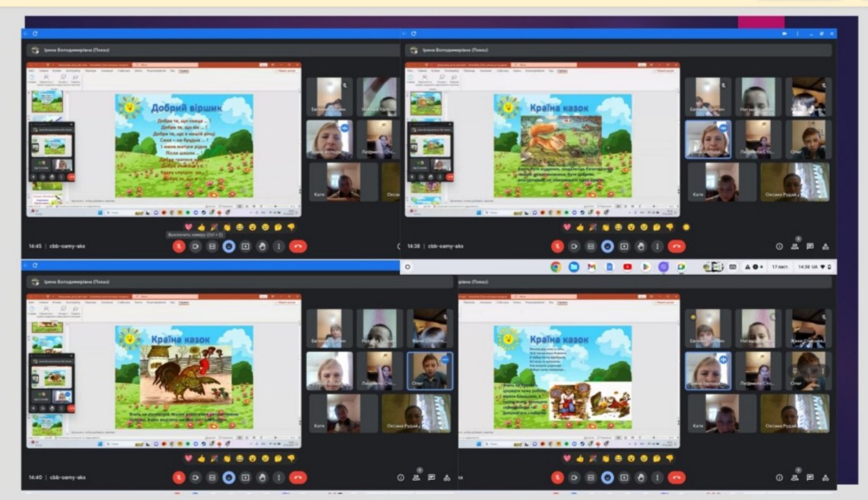868x500 pixels.
Task: Unmute the microphone in the 14:38 call
Action: [x=557, y=246]
